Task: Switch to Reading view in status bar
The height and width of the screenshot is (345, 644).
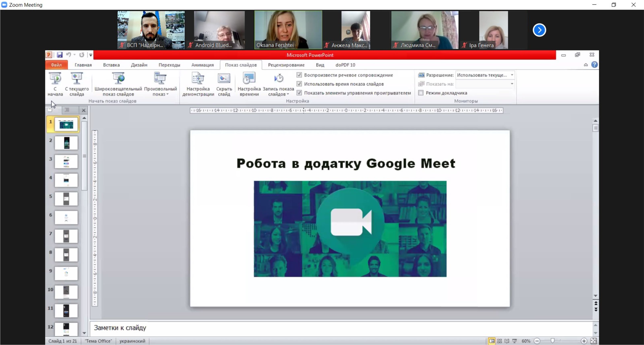Action: pos(507,341)
